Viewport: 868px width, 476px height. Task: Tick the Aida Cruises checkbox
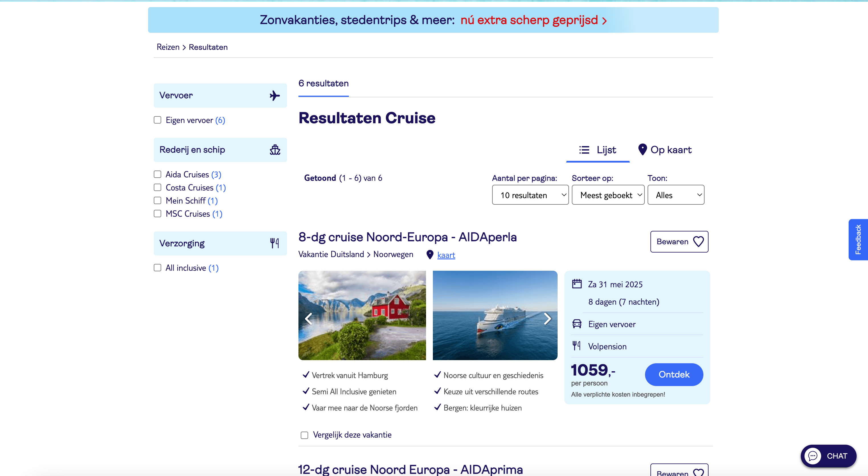(x=157, y=175)
